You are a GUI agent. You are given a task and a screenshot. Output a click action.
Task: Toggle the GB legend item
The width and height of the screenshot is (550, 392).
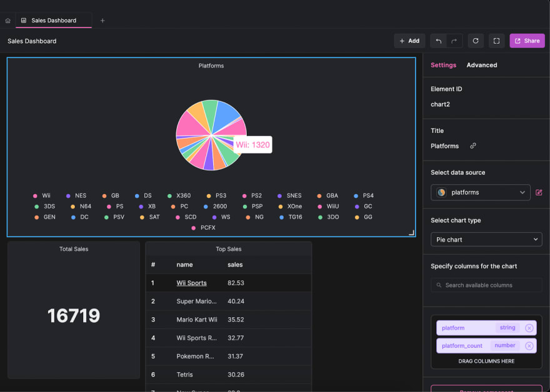pos(111,195)
